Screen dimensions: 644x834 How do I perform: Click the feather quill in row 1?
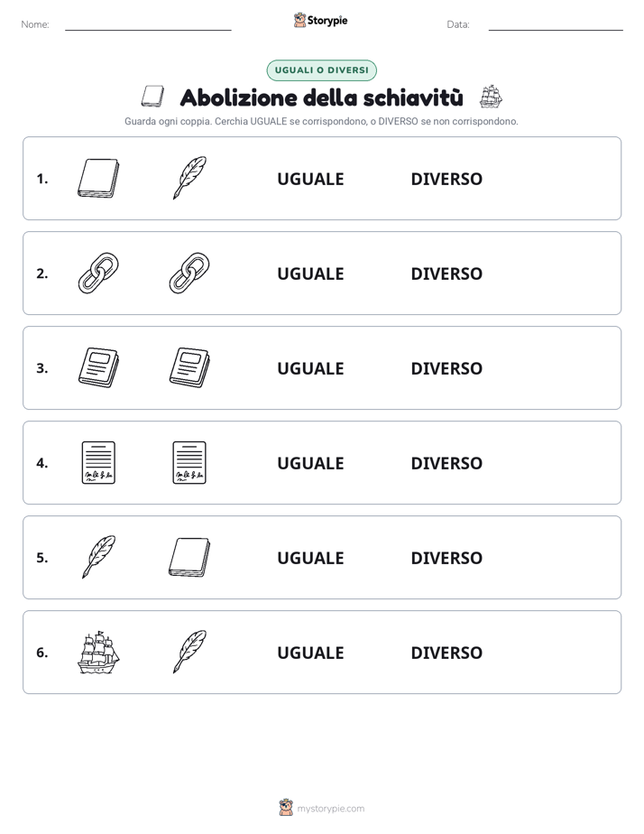[189, 178]
